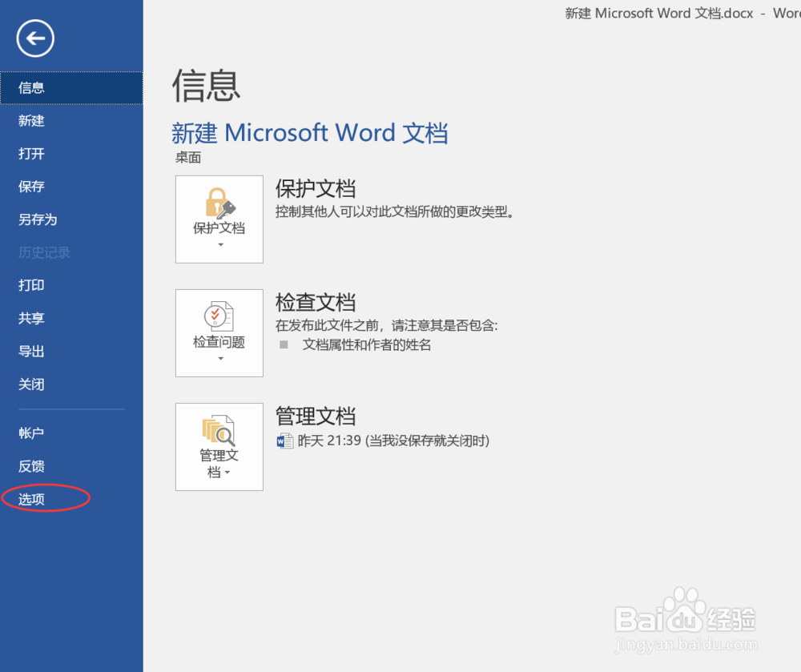Image resolution: width=801 pixels, height=672 pixels.
Task: Open the 导出 (Export) page
Action: (x=71, y=352)
